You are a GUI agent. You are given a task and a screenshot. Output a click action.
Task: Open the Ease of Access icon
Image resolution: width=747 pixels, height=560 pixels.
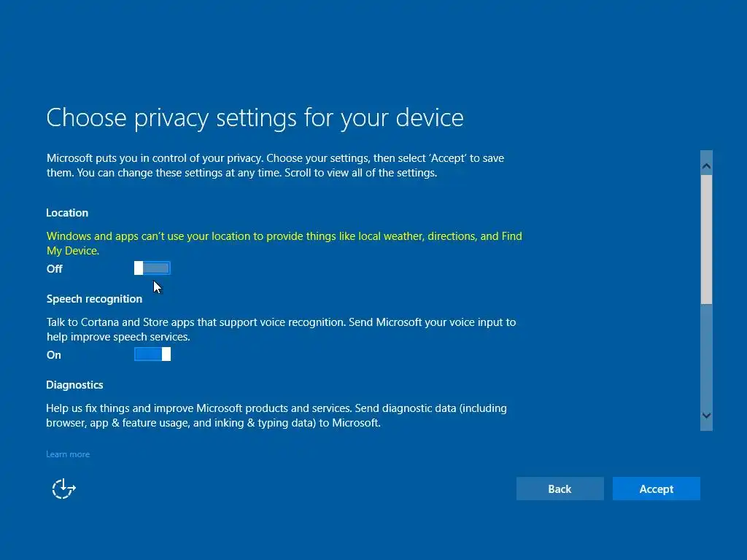tap(64, 489)
